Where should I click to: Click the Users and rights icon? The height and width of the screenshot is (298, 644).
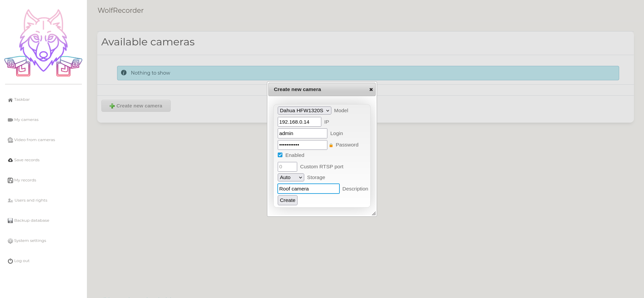[x=10, y=201]
